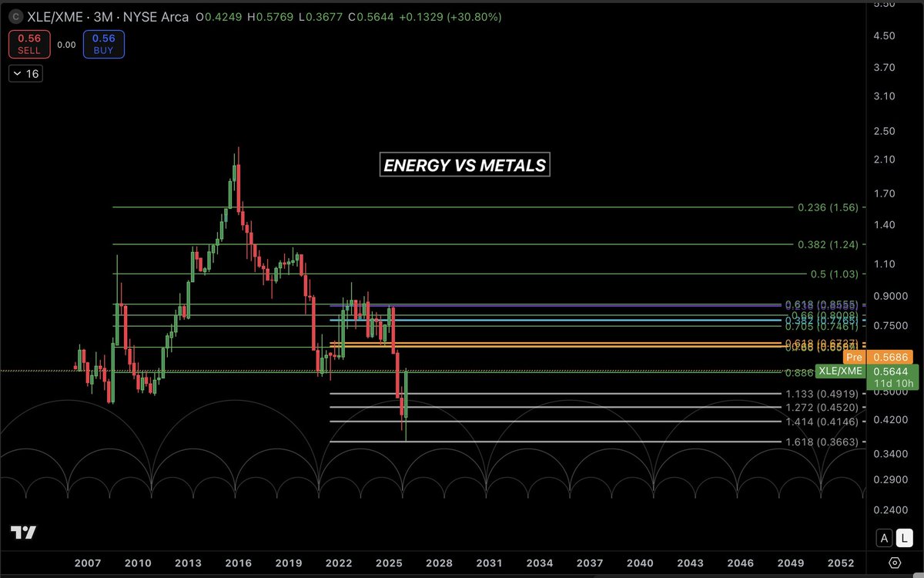Viewport: 924px width, 578px height.
Task: Click 2007 on the time axis
Action: pos(88,563)
